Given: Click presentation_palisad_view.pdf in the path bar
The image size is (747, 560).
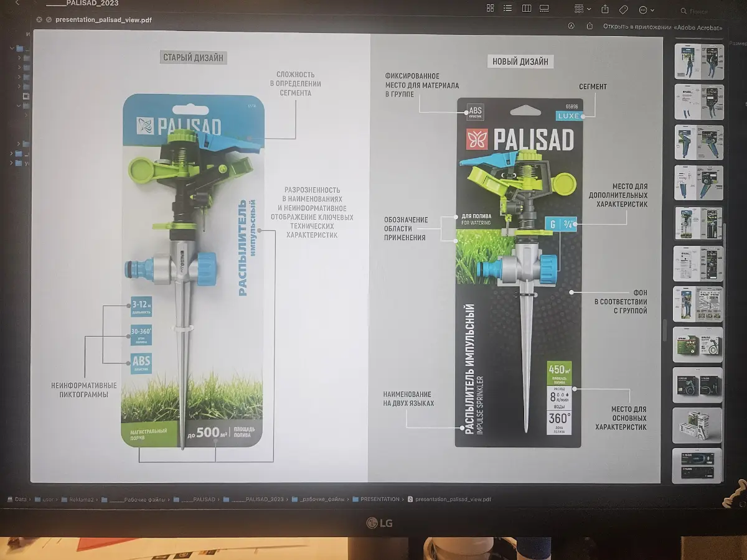Looking at the screenshot, I should point(449,499).
